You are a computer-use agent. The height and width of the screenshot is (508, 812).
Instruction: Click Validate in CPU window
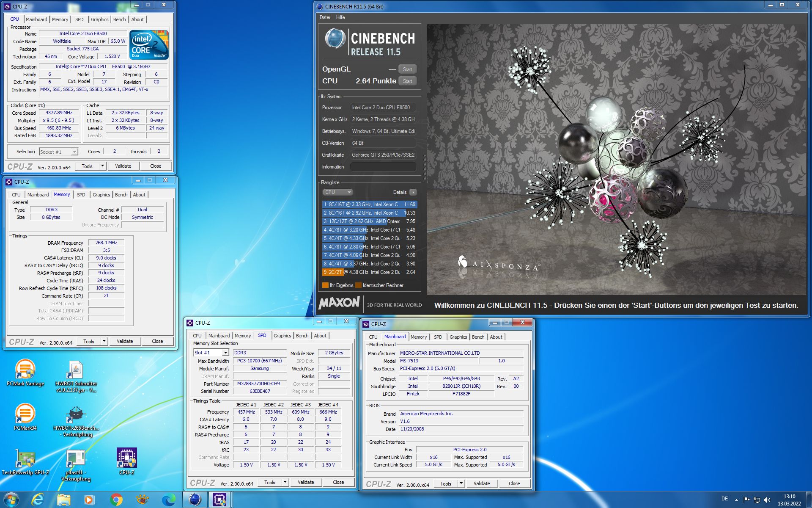(x=123, y=166)
